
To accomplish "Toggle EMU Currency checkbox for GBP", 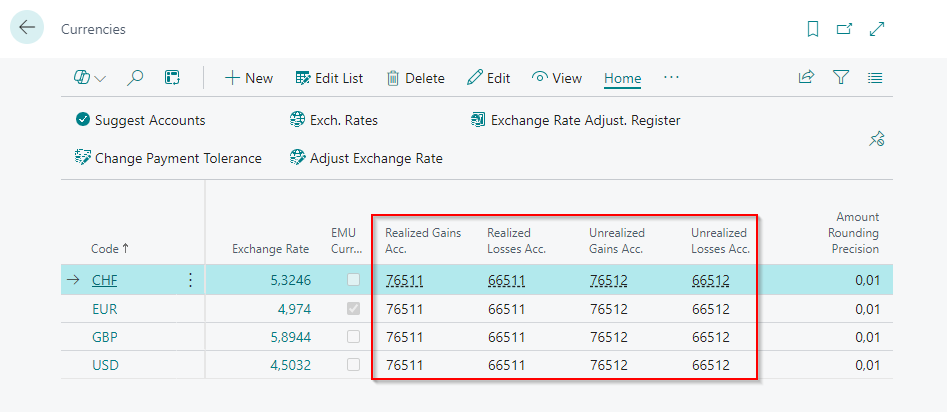I will click(x=353, y=337).
